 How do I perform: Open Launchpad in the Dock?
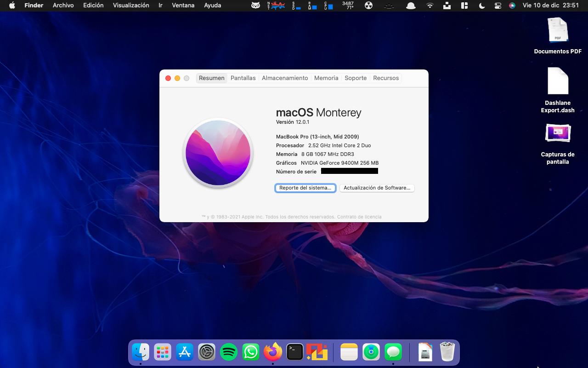point(163,352)
